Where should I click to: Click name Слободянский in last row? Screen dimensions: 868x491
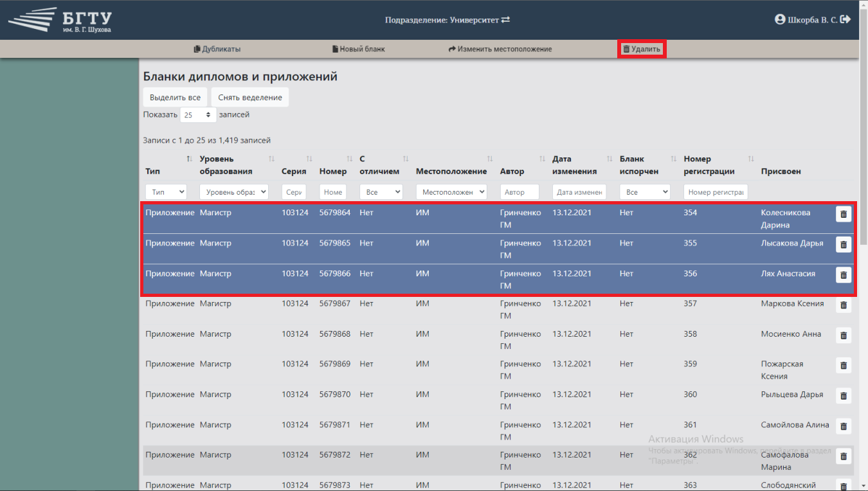coord(788,485)
